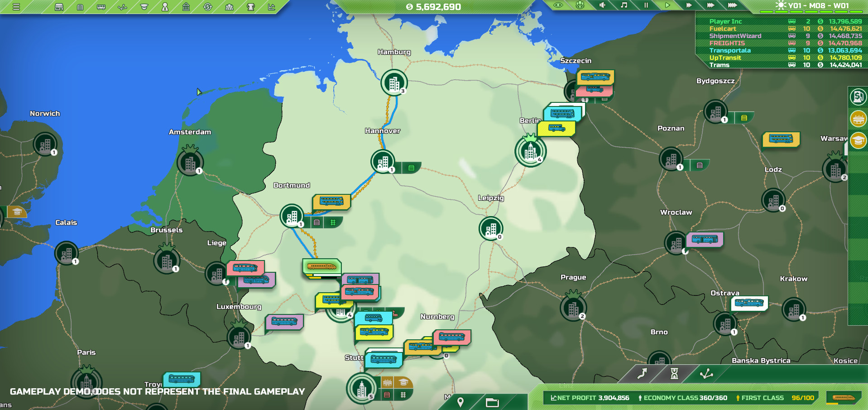The image size is (868, 410).
Task: Open the statistics chart icon
Action: coord(272,7)
